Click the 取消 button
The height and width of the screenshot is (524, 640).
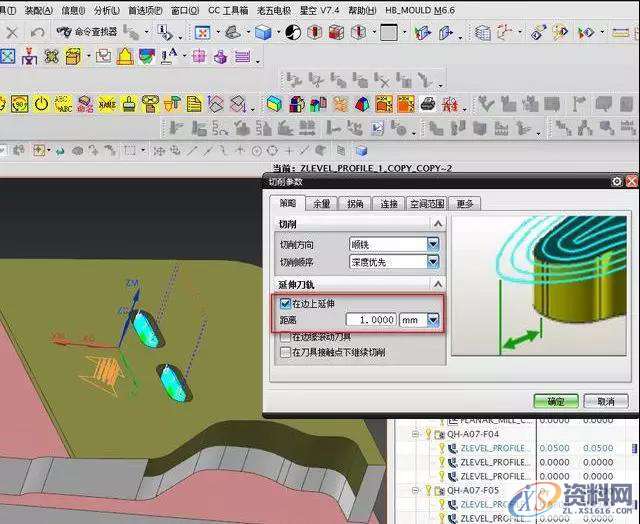click(605, 401)
